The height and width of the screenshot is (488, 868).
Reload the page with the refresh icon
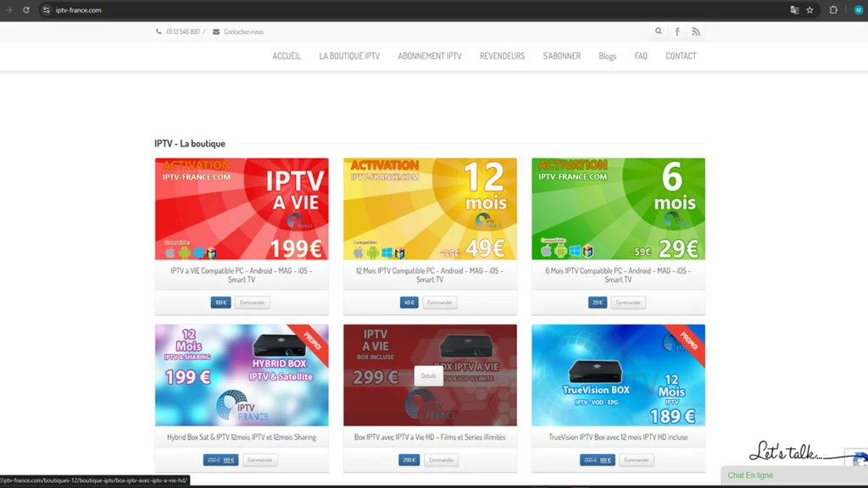click(26, 10)
